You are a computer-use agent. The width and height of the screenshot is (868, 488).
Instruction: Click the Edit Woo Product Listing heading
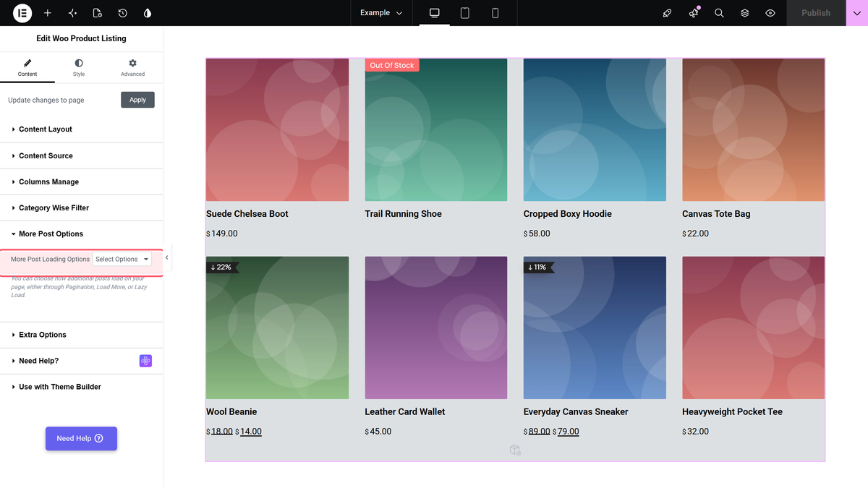coord(81,38)
